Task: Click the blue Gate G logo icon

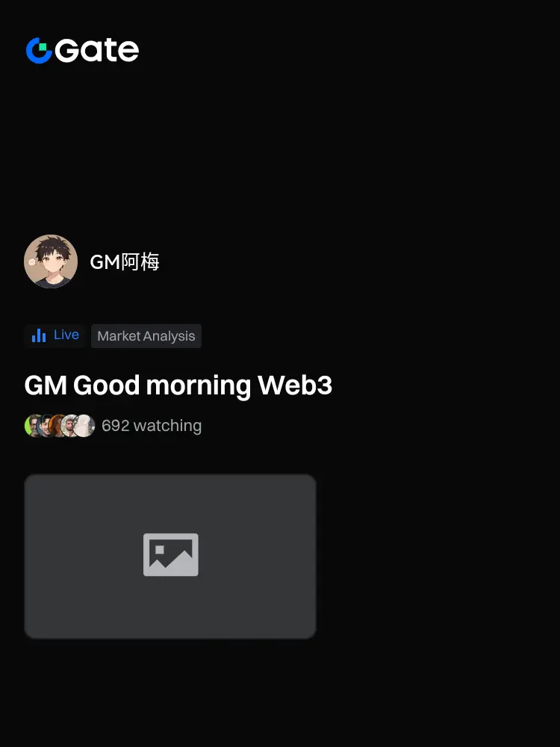Action: pyautogui.click(x=39, y=51)
